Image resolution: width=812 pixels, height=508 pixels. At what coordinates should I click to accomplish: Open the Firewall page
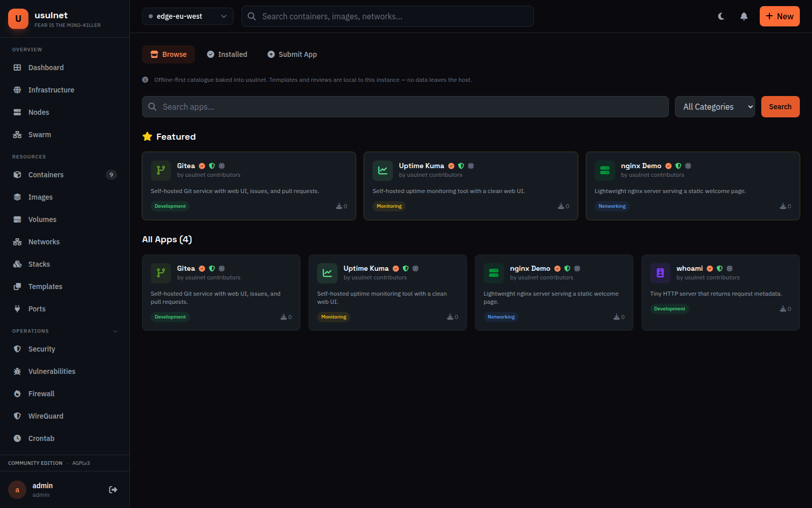pyautogui.click(x=64, y=394)
